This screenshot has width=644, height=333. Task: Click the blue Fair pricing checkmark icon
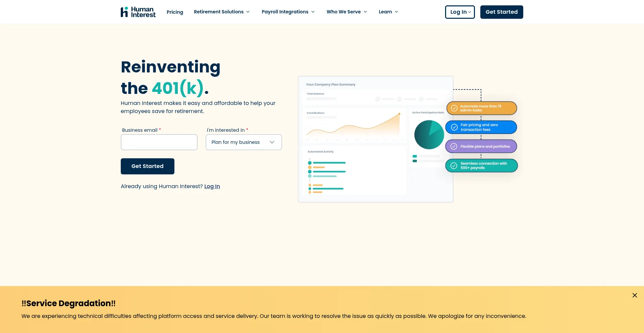tap(454, 127)
